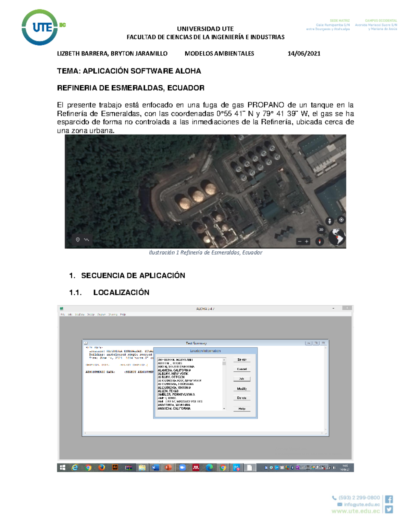
Task: Click the Help button in location dialog
Action: coord(242,409)
